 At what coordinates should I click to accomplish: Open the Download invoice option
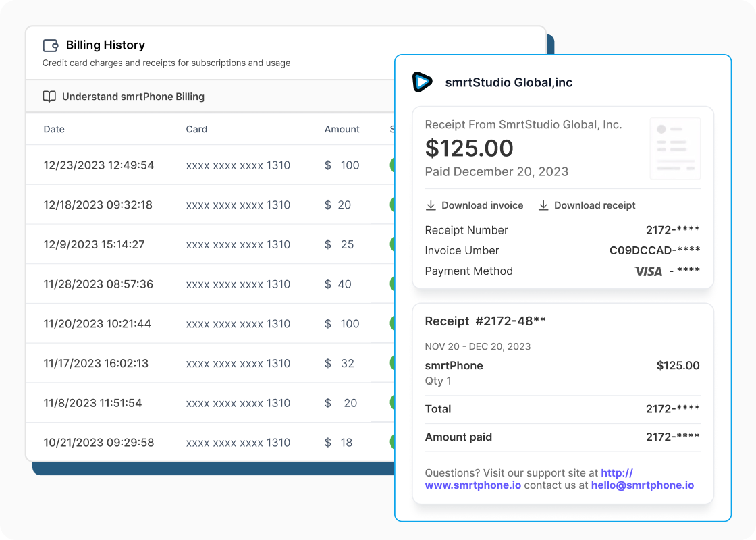coord(481,205)
